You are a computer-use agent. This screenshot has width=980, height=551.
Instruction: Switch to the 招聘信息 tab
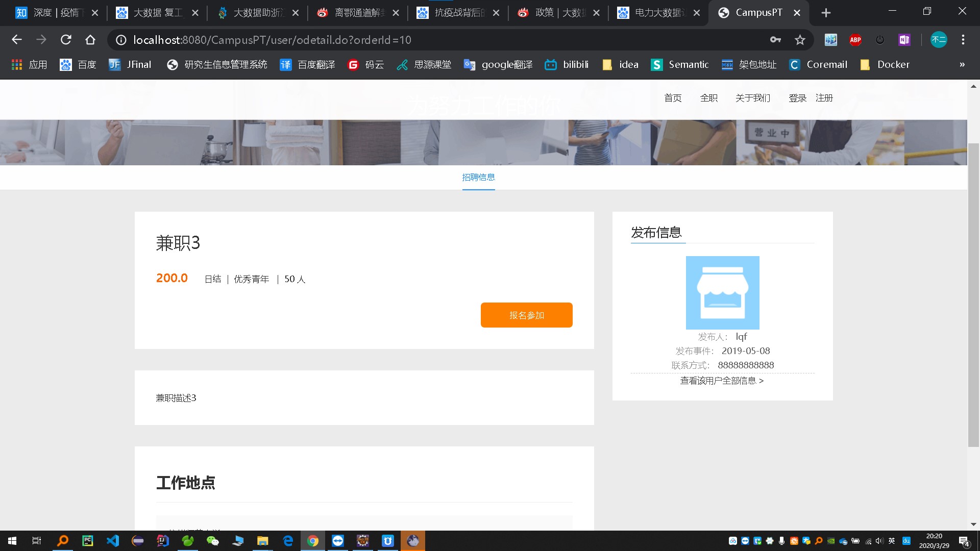click(x=478, y=178)
